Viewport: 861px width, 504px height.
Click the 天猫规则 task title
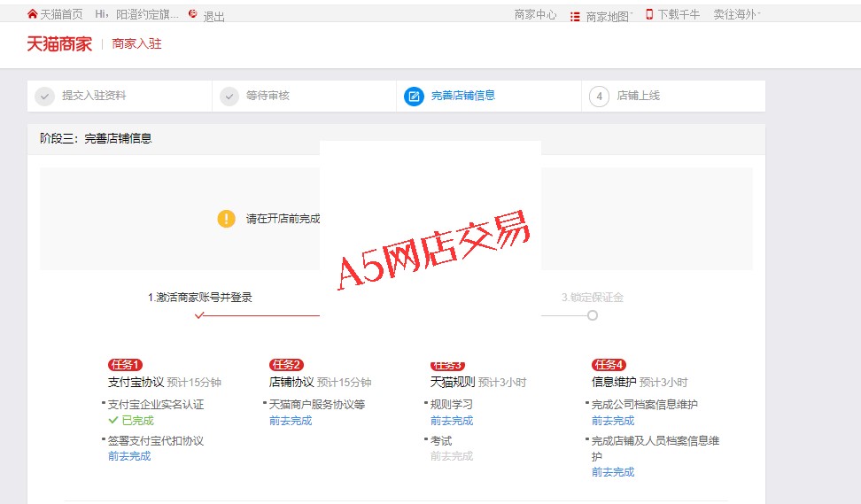click(x=453, y=382)
